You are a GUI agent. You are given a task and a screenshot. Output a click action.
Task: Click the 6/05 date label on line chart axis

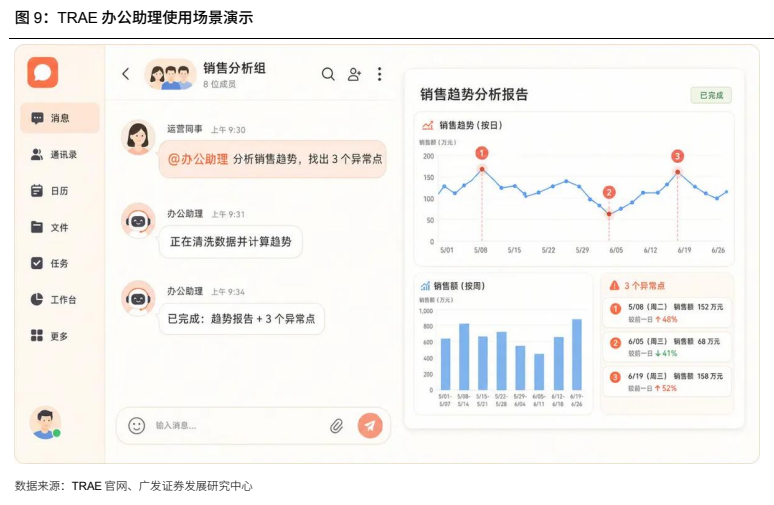click(616, 250)
